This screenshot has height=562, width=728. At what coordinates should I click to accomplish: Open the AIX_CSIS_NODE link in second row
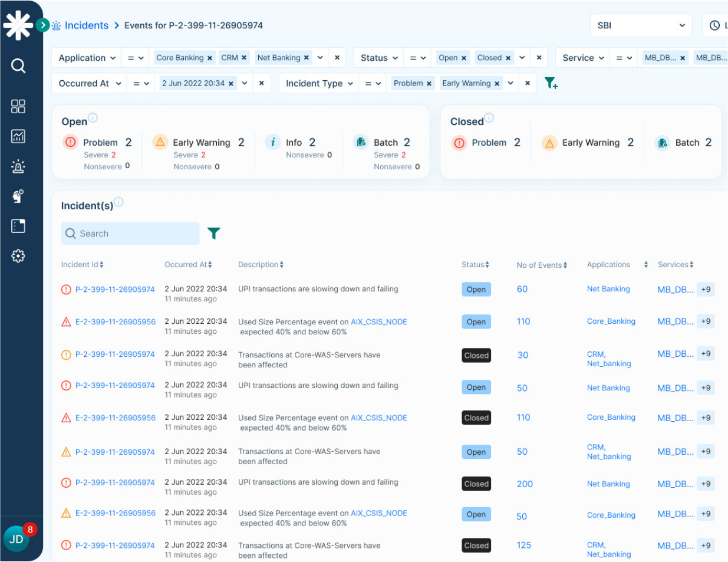(x=379, y=322)
